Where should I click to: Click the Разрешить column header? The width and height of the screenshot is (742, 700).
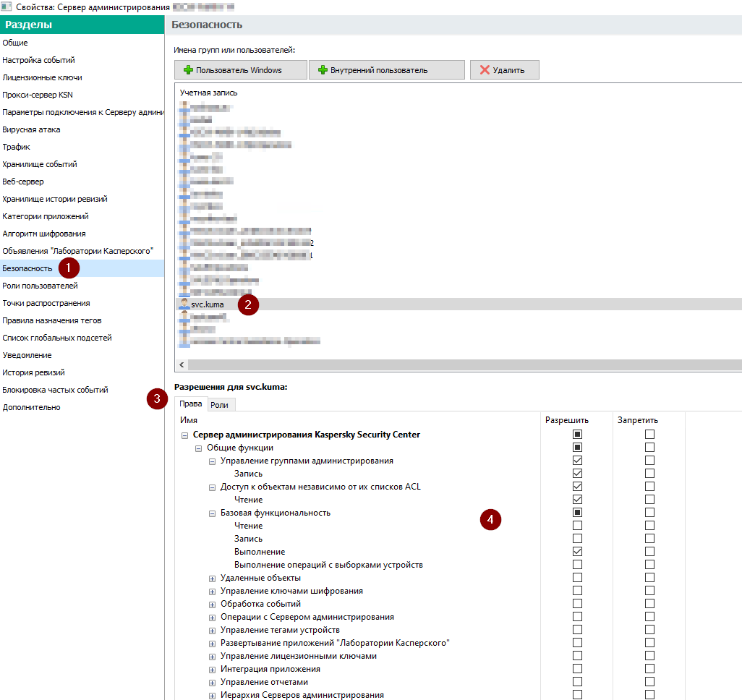[x=567, y=420]
